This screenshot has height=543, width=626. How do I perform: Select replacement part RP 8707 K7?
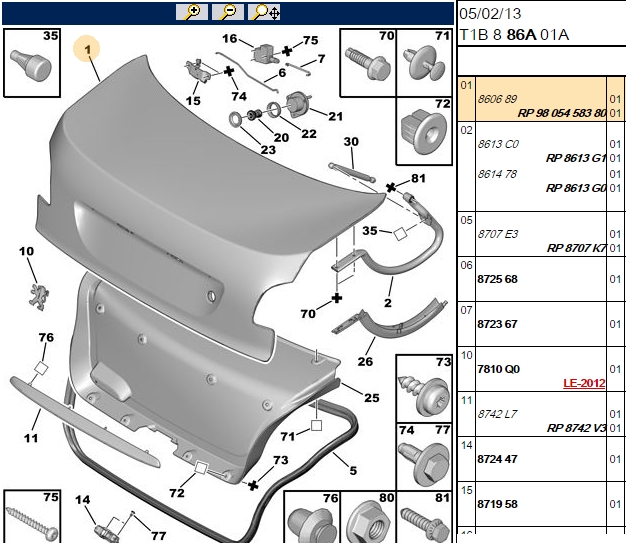(576, 248)
